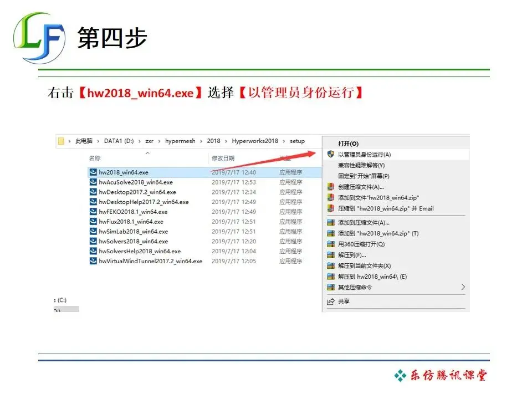The image size is (532, 399).
Task: Select the hwFlux2018.1_win64.exe file icon
Action: (93, 222)
